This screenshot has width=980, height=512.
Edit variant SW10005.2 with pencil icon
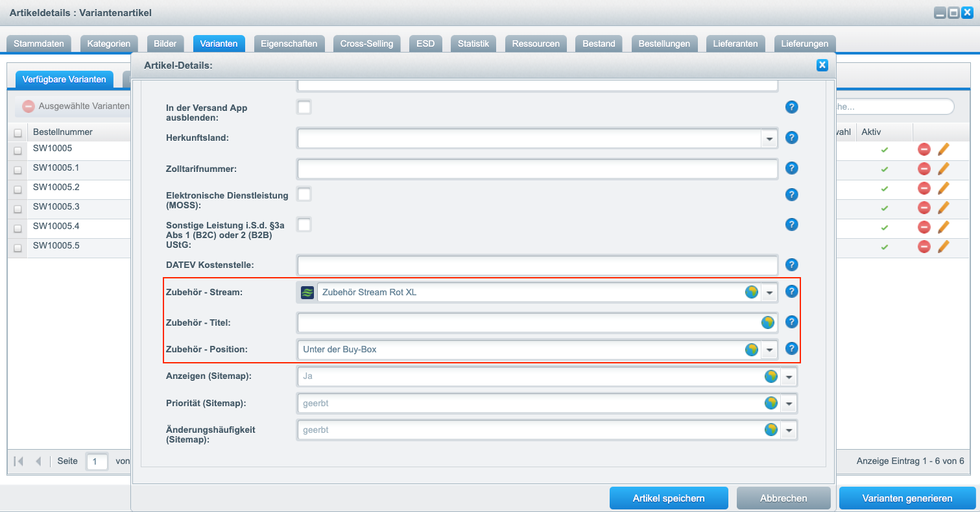point(943,188)
